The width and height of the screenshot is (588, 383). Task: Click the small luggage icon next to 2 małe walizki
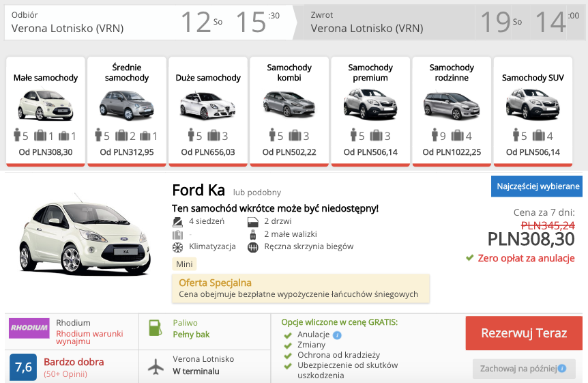click(253, 235)
